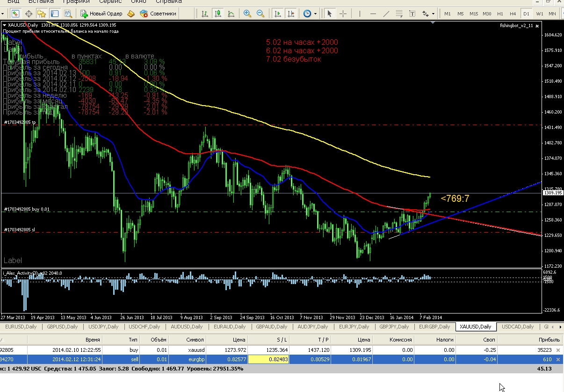The width and height of the screenshot is (564, 392).
Task: Open the Market Watch window icon
Action: click(x=16, y=14)
